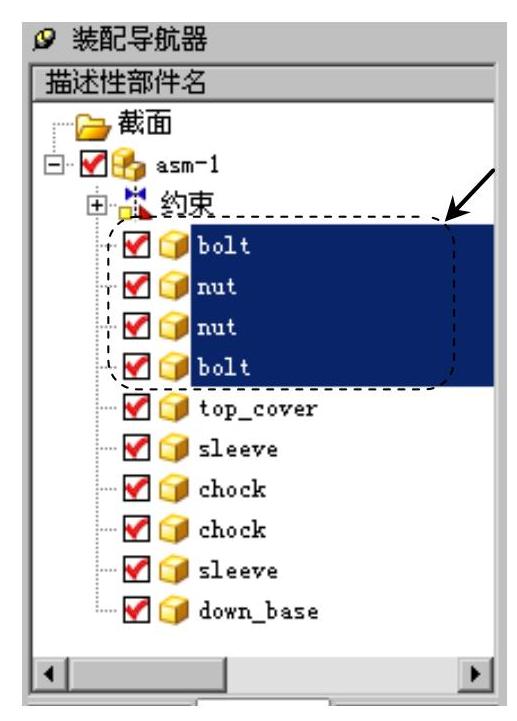Select the last sleeve tree item
Screen dimensions: 517x721
(238, 570)
